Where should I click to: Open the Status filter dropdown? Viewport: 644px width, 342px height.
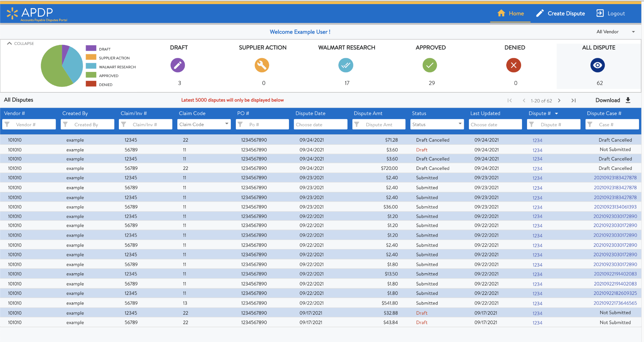[x=460, y=124]
